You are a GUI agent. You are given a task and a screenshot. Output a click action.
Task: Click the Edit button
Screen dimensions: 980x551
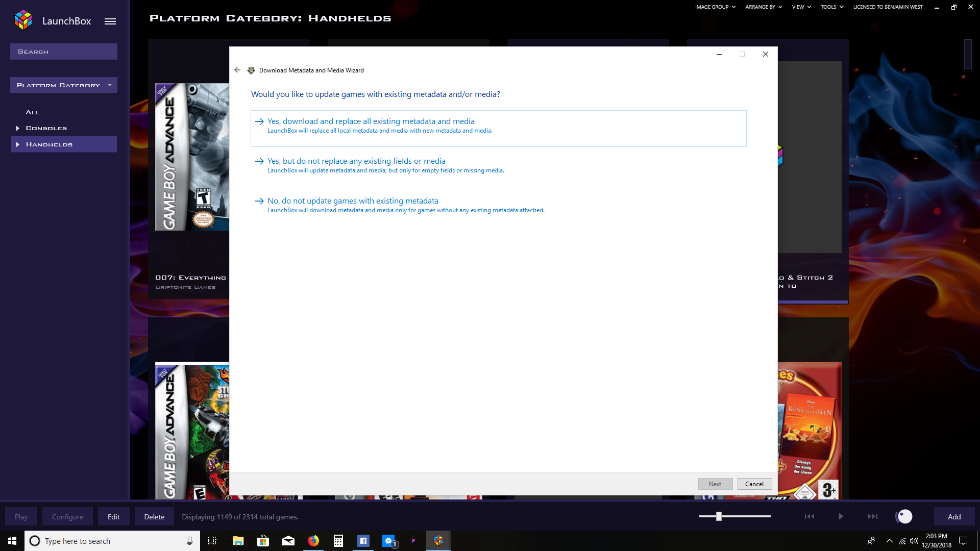pos(113,516)
